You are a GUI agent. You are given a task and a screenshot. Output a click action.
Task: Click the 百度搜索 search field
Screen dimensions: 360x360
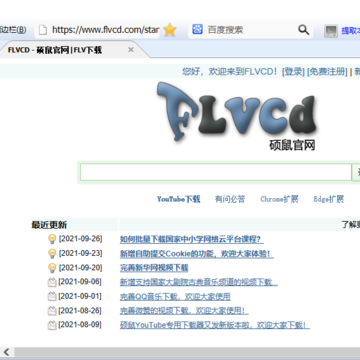point(250,30)
